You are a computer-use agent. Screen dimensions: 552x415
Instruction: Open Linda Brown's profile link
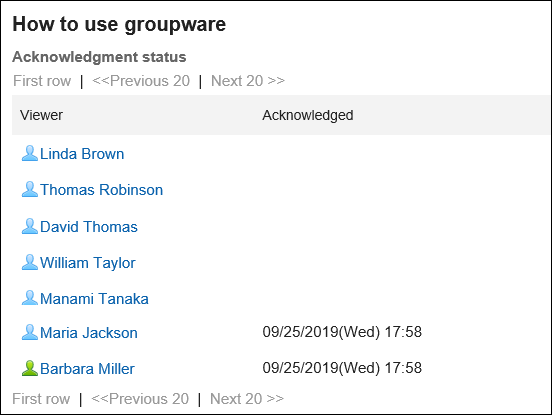[82, 154]
